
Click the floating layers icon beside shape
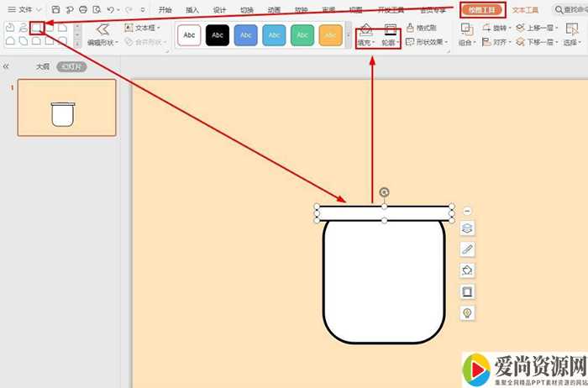pyautogui.click(x=468, y=228)
